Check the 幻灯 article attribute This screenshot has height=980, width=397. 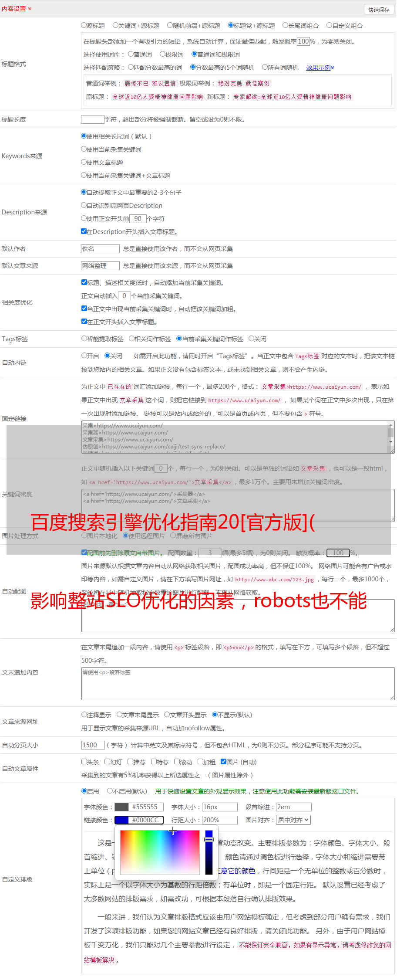(x=108, y=762)
